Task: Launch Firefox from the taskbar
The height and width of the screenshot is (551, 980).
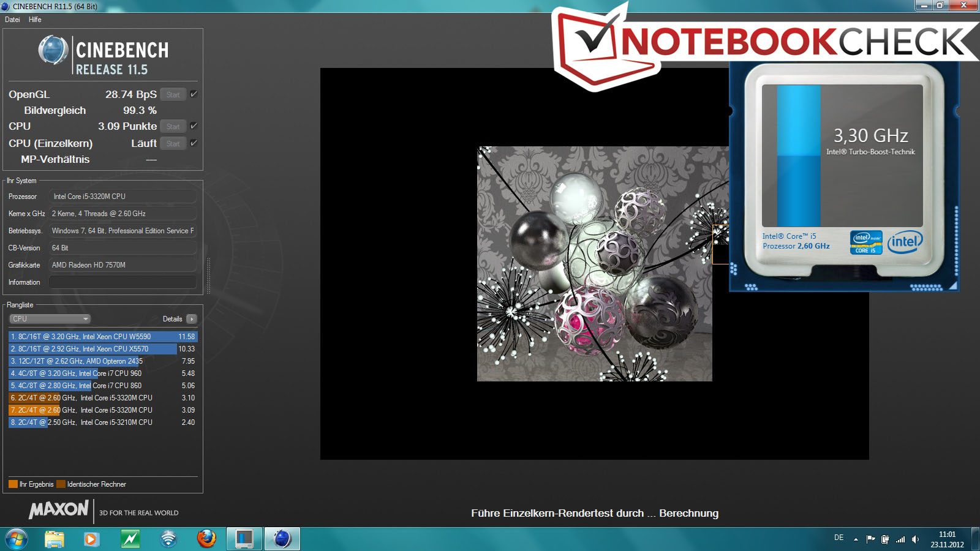Action: [x=206, y=539]
